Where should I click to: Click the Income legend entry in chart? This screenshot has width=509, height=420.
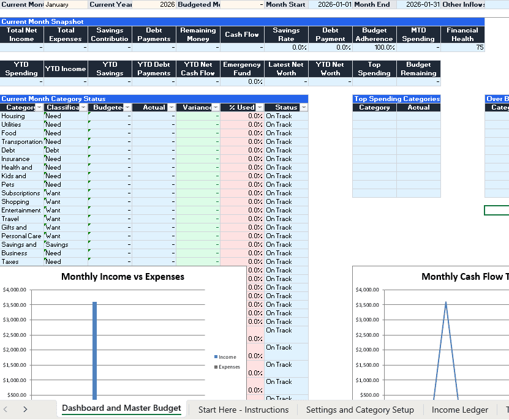[x=225, y=357]
